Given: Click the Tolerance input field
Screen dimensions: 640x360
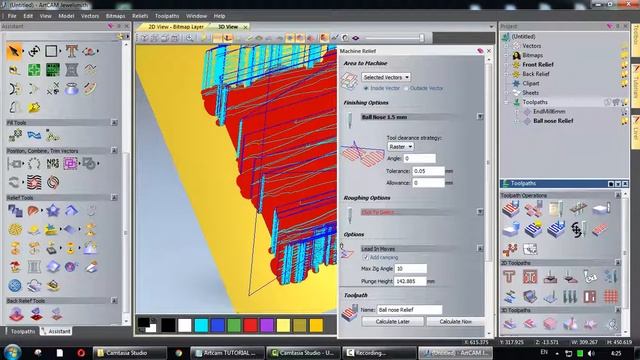Looking at the screenshot, I should tap(428, 171).
